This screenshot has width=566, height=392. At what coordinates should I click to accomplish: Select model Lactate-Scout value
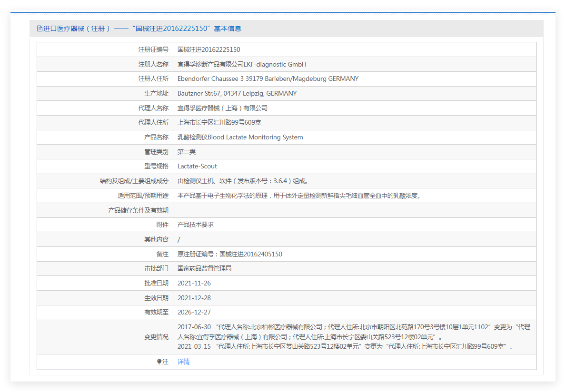click(x=197, y=166)
